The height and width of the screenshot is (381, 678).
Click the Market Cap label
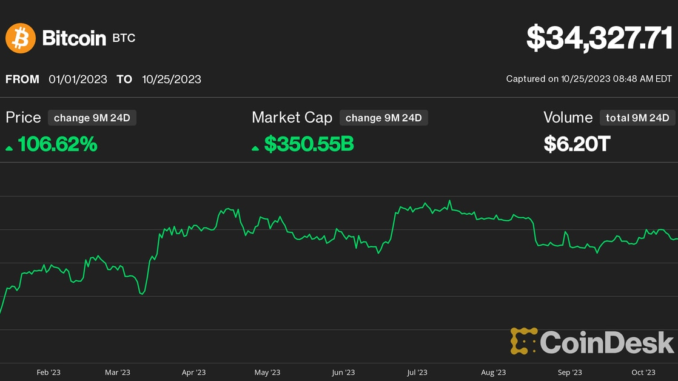click(x=292, y=118)
